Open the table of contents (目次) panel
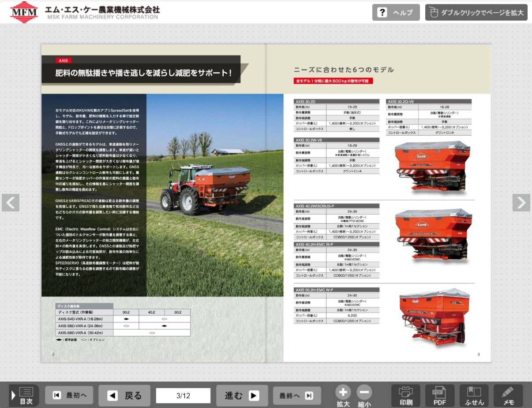The height and width of the screenshot is (408, 532). 24,395
